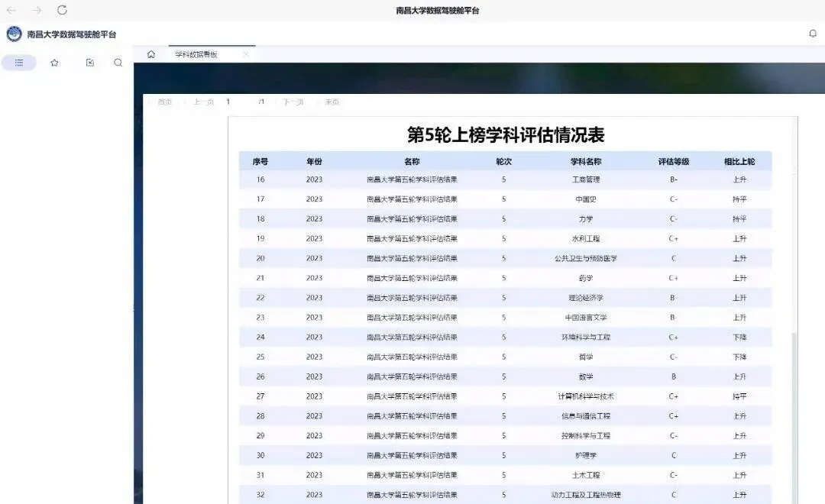Select the 护理学 discipline cell

coord(586,456)
